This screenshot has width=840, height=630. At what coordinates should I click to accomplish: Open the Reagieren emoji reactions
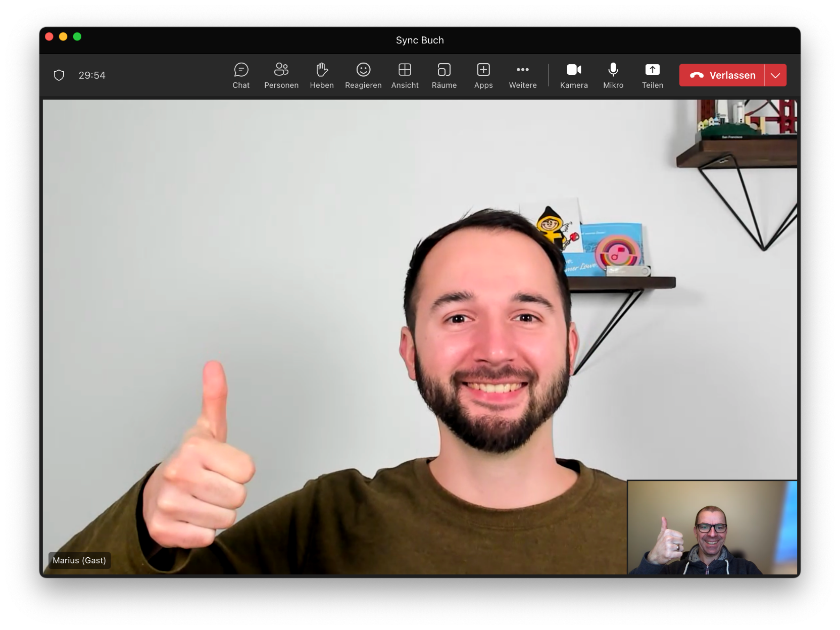[363, 75]
